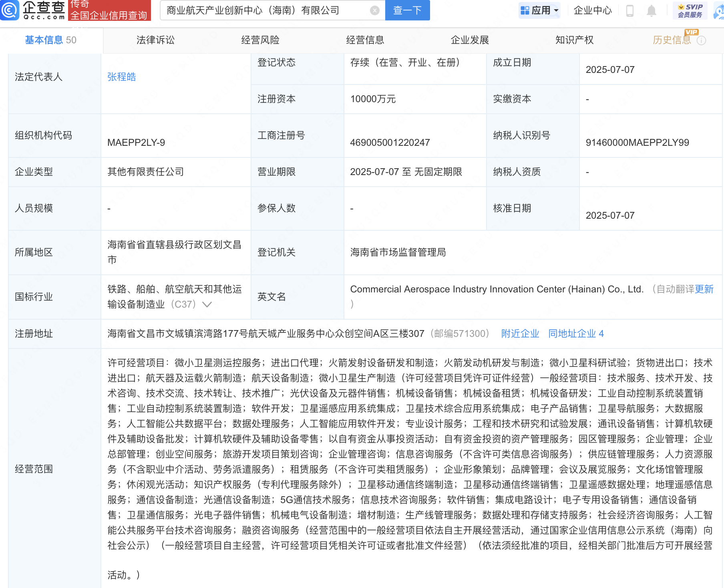Click 更新 link next to English name

pos(704,289)
